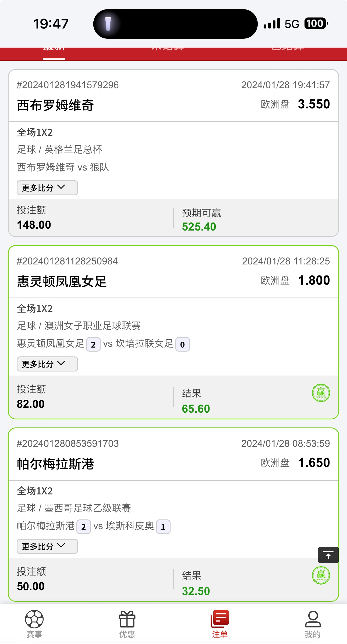Switch to the 最新 tab
347x644 pixels.
point(54,50)
